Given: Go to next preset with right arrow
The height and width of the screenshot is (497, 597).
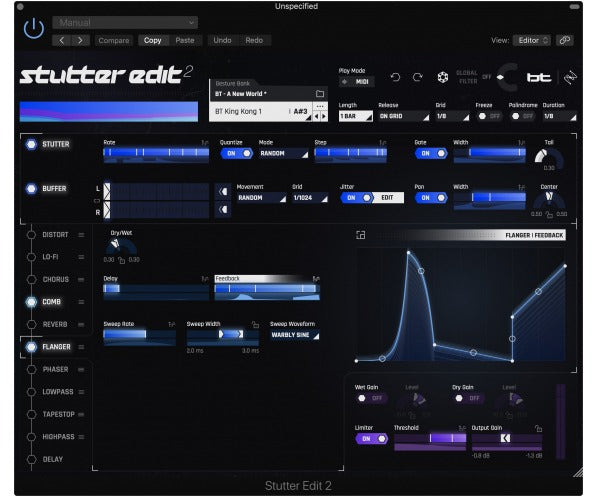Looking at the screenshot, I should coord(80,40).
